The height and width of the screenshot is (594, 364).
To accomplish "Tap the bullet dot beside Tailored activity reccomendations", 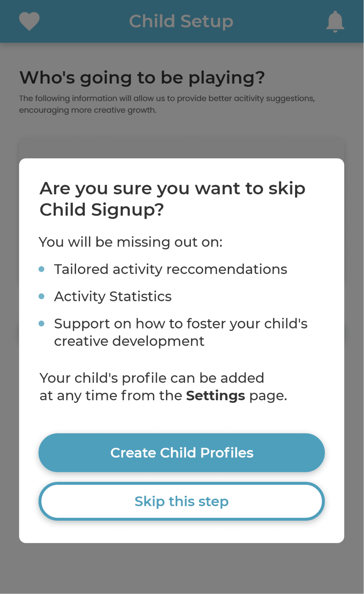I will [x=41, y=269].
